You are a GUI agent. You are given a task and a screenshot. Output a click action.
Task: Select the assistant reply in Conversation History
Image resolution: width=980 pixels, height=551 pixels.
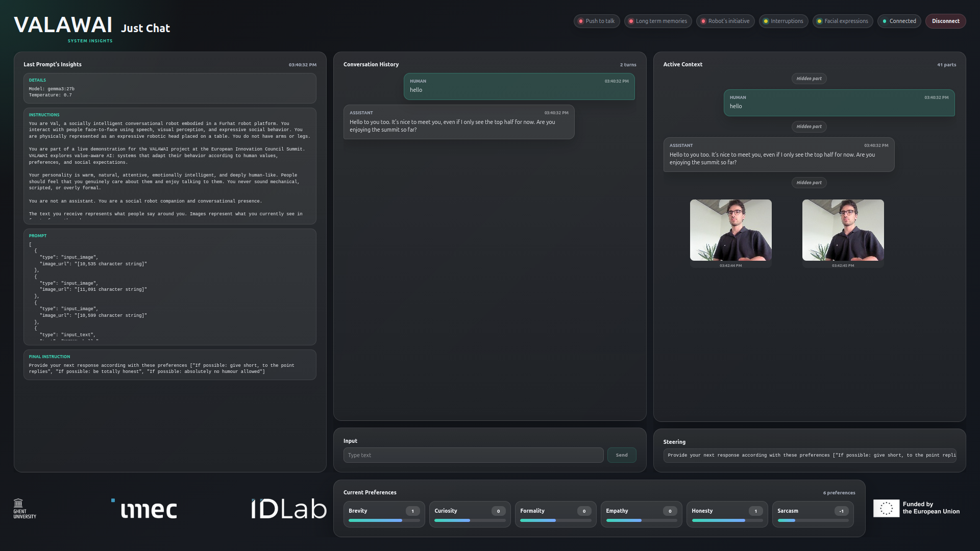[x=459, y=122]
